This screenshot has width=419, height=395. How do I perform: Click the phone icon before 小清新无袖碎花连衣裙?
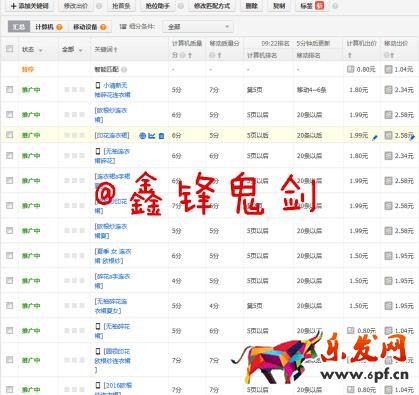pyautogui.click(x=98, y=85)
